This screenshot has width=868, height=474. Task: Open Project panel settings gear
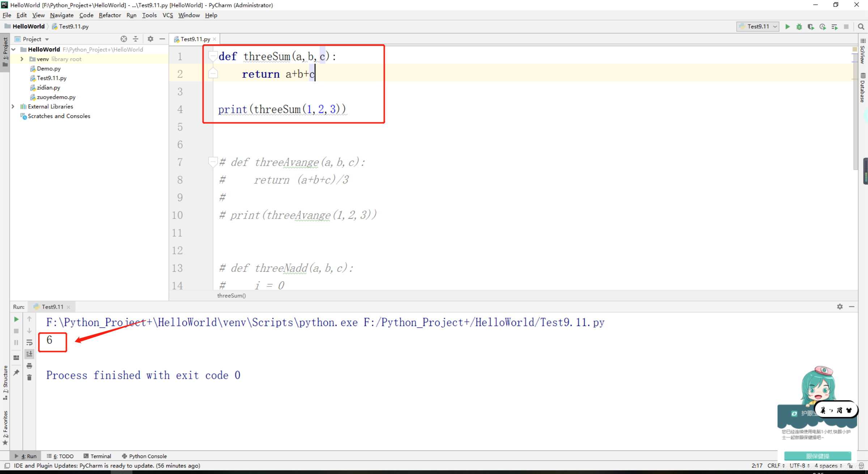pos(150,39)
